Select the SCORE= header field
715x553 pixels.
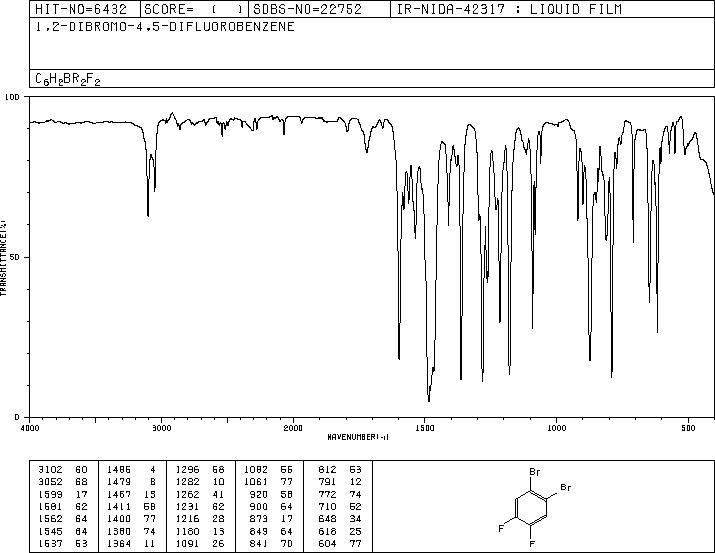tap(194, 9)
